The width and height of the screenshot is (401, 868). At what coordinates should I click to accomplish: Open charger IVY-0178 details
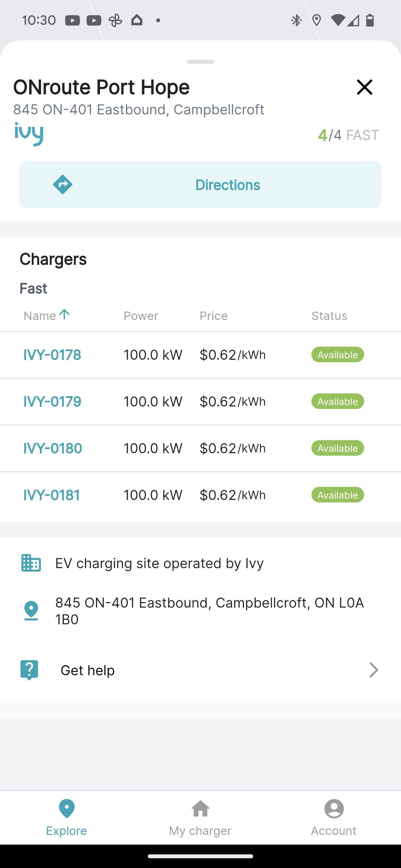(52, 355)
